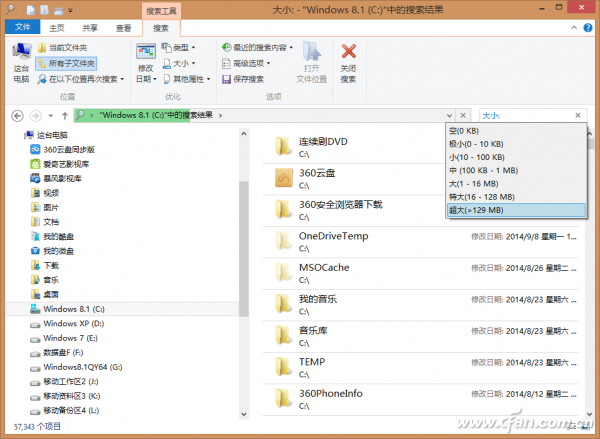Stop loading with address bar X button
This screenshot has width=600, height=439.
click(463, 115)
